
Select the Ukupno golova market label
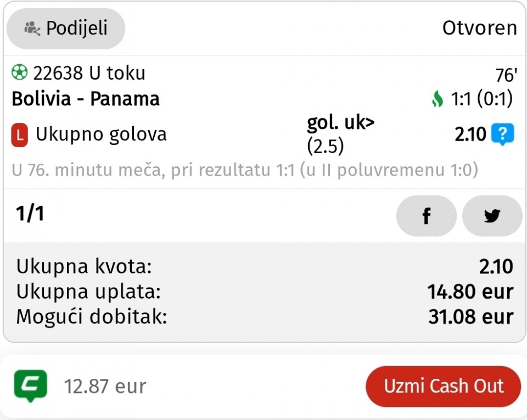pyautogui.click(x=101, y=135)
